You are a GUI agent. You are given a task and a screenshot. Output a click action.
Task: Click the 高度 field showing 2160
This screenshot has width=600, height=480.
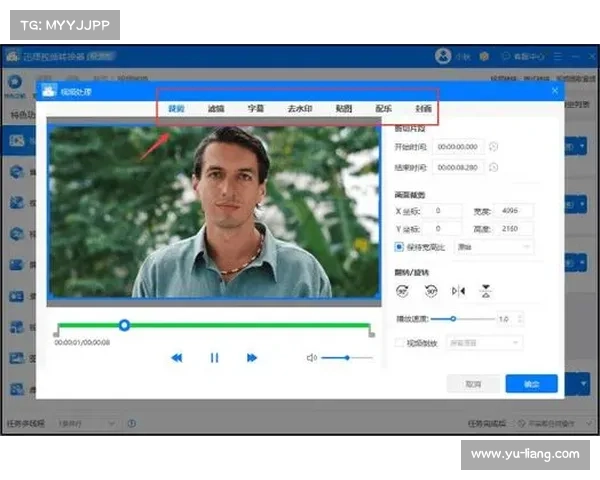(x=514, y=229)
